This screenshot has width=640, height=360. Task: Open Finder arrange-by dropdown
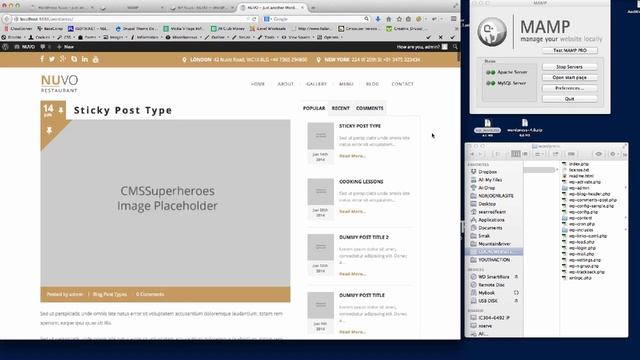click(540, 154)
